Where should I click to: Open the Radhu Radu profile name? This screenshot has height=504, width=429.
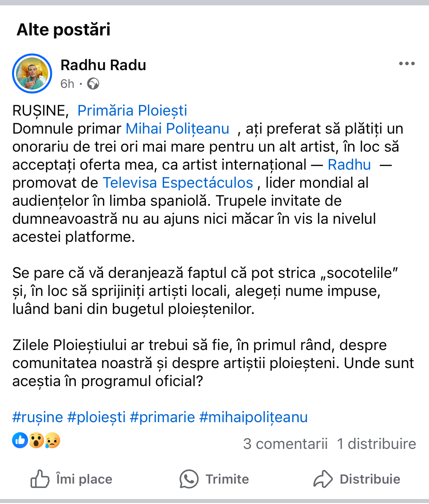point(103,65)
